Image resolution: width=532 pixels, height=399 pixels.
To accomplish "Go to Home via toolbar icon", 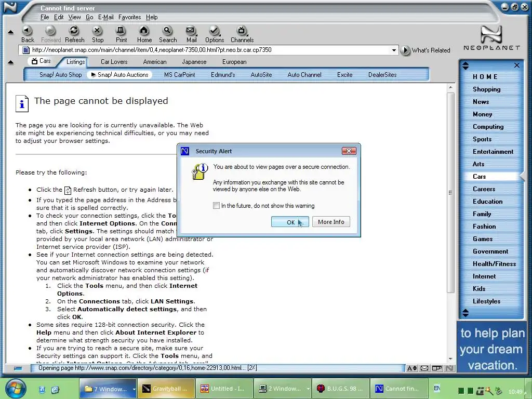I will point(144,31).
